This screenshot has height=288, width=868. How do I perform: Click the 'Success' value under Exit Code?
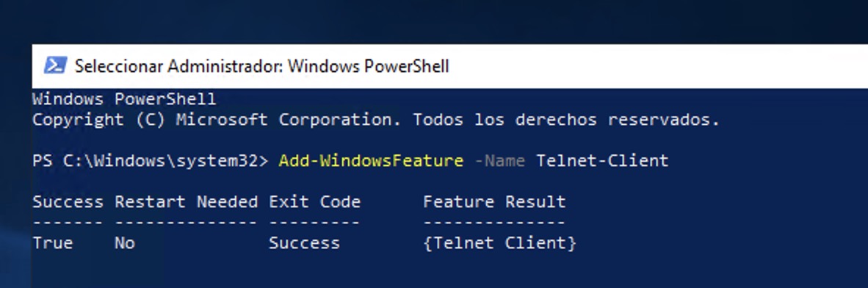click(x=304, y=242)
